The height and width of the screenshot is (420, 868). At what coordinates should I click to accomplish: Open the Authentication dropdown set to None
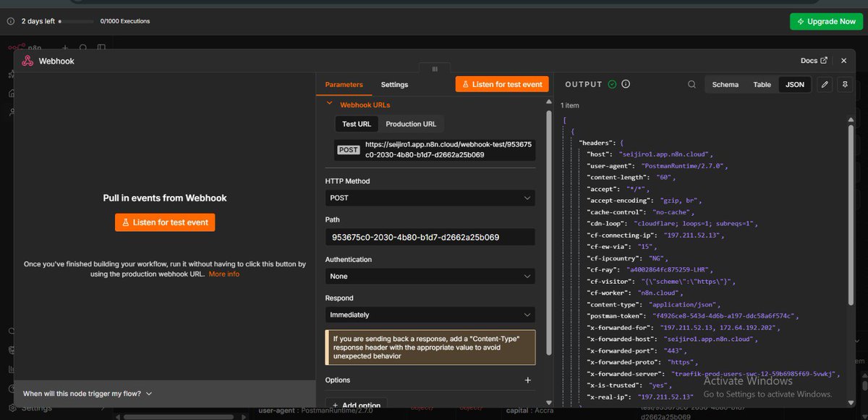point(430,276)
